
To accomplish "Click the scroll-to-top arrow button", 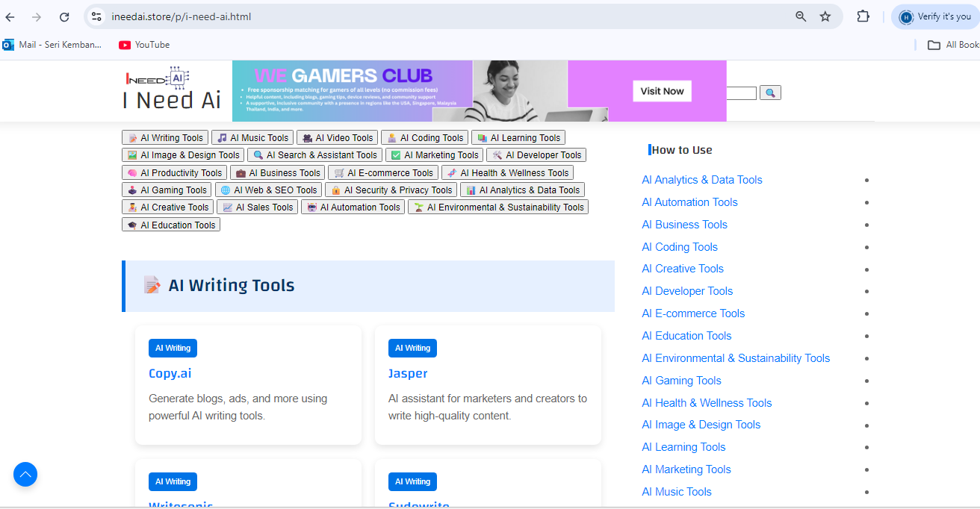I will click(x=25, y=474).
